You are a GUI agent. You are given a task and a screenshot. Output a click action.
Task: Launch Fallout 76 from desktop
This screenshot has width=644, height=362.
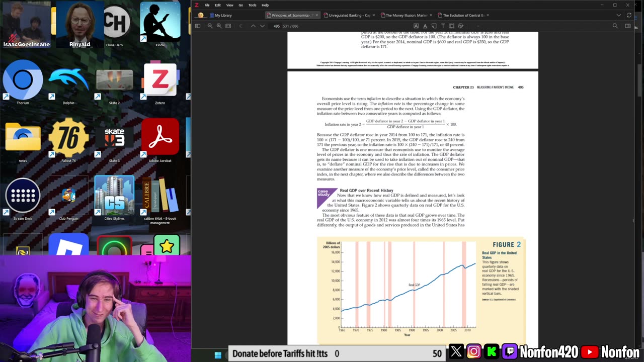pyautogui.click(x=68, y=141)
